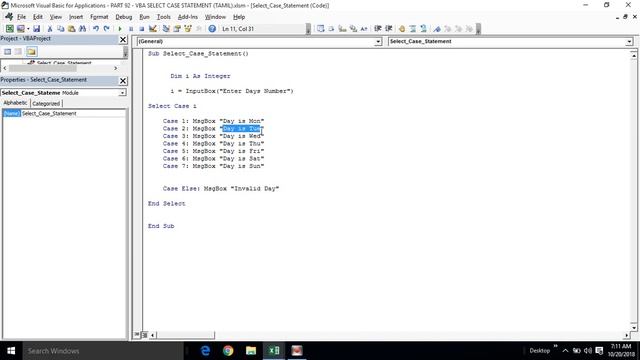
Task: Click the Break pause icon
Action: (131, 29)
